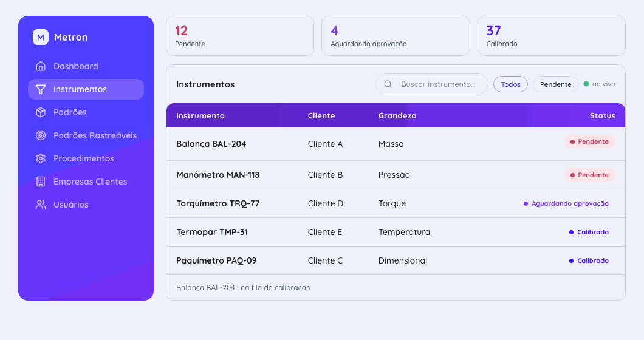
Task: Click the Buscar instrumento search field
Action: (431, 84)
